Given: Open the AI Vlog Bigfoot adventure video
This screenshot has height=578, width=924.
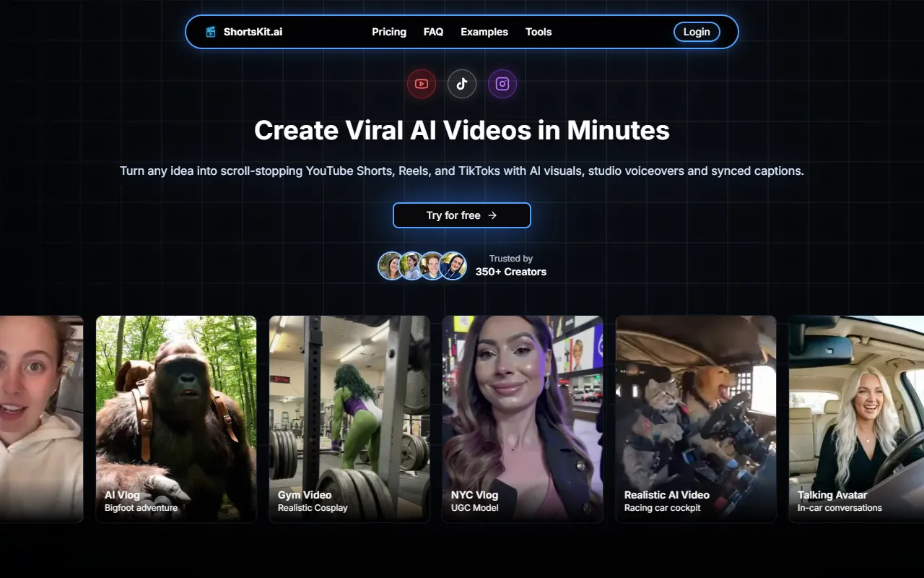Looking at the screenshot, I should (176, 419).
